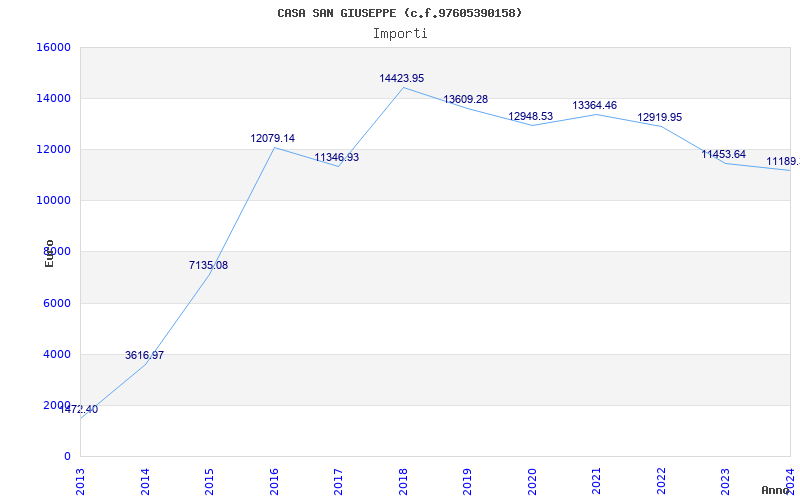This screenshot has width=800, height=500.
Task: Select the 1472.40 data label
Action: click(79, 410)
